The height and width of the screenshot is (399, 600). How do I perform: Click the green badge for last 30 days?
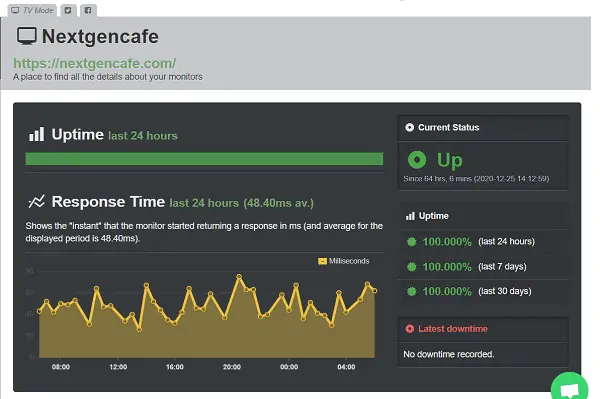(x=412, y=292)
